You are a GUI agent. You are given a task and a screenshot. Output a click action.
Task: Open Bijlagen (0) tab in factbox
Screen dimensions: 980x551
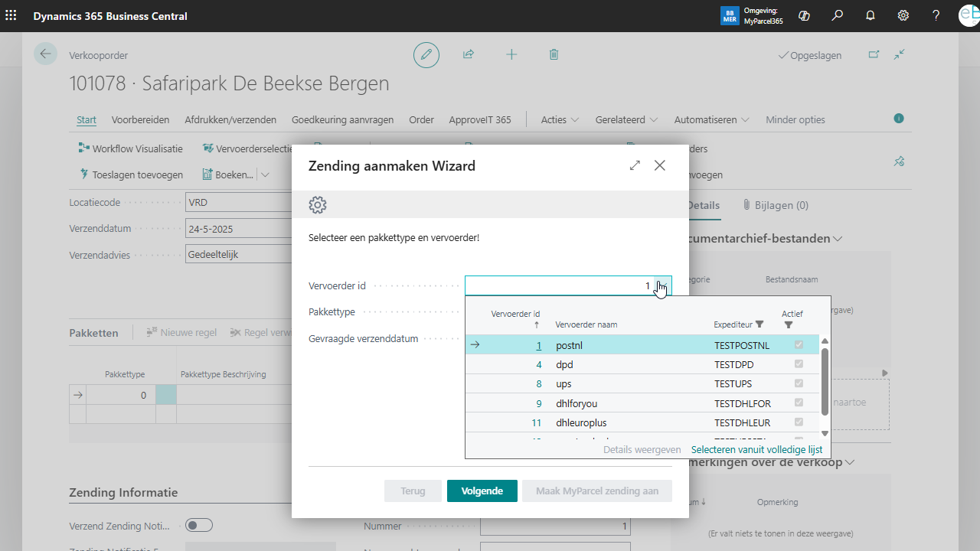(x=776, y=205)
